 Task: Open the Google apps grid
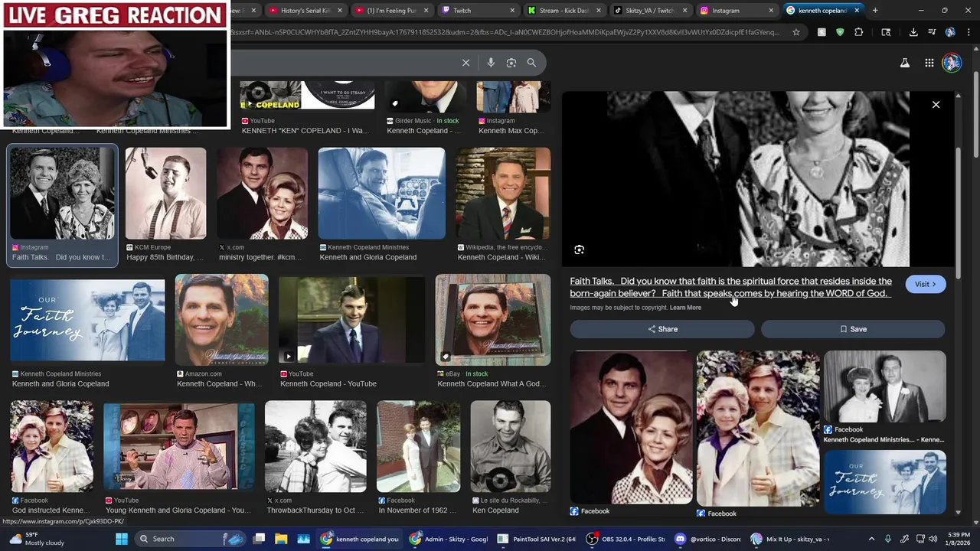tap(929, 63)
